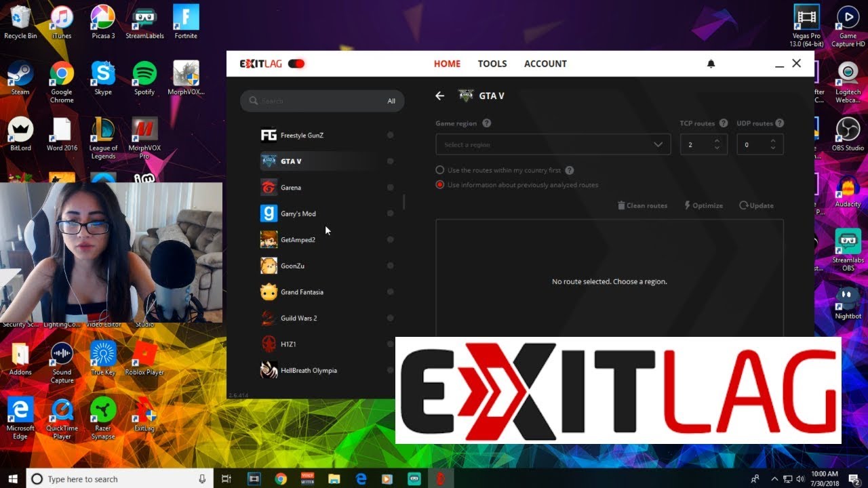Open the notifications bell in ExitLag

click(x=711, y=64)
